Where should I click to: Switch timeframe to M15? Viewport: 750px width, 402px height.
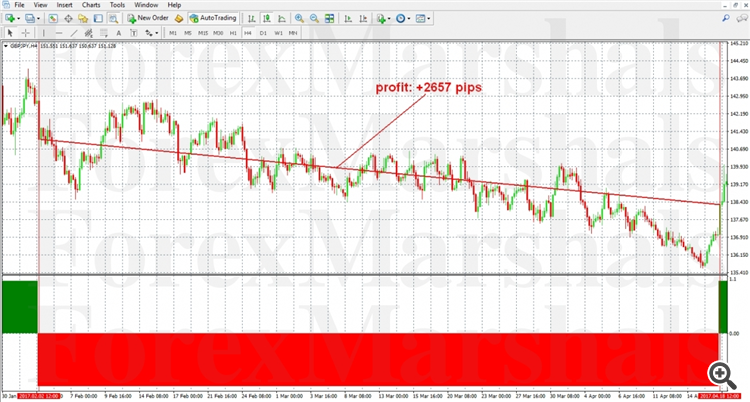click(203, 33)
